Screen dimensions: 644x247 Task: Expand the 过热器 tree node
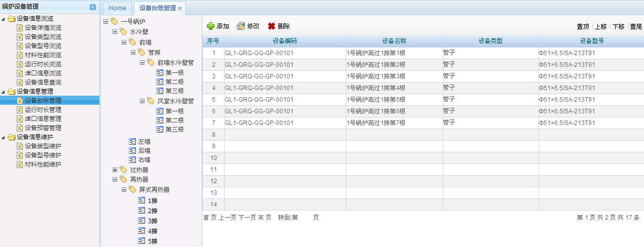click(115, 170)
